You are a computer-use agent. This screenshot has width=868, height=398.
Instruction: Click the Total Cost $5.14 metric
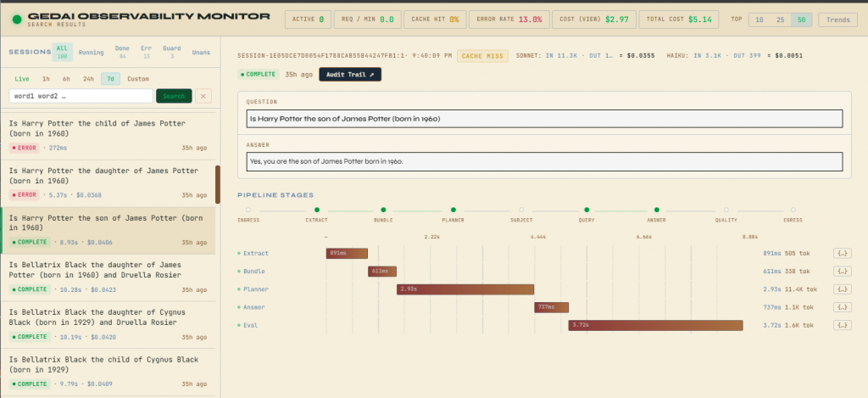pos(679,20)
